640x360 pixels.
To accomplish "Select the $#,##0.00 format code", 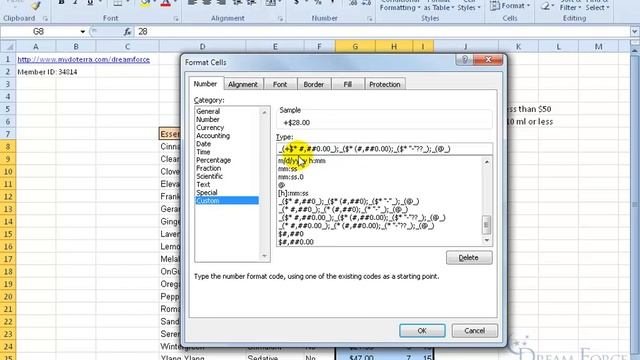I will click(296, 242).
